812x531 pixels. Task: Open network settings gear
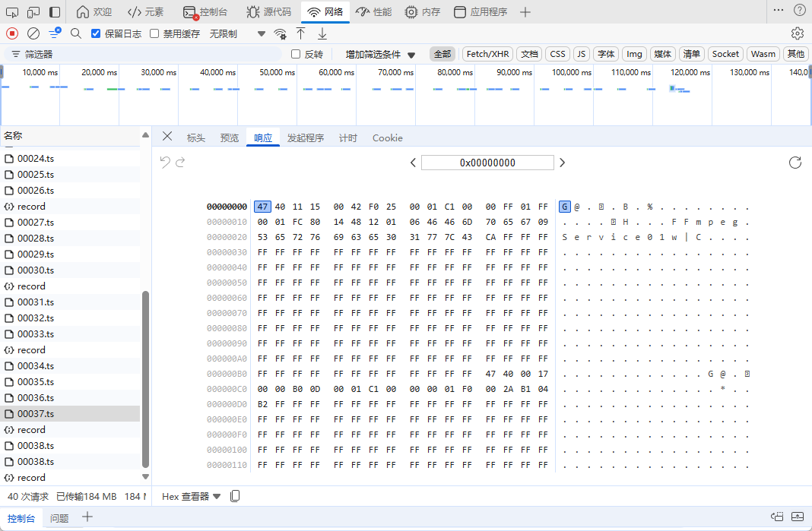click(x=798, y=33)
